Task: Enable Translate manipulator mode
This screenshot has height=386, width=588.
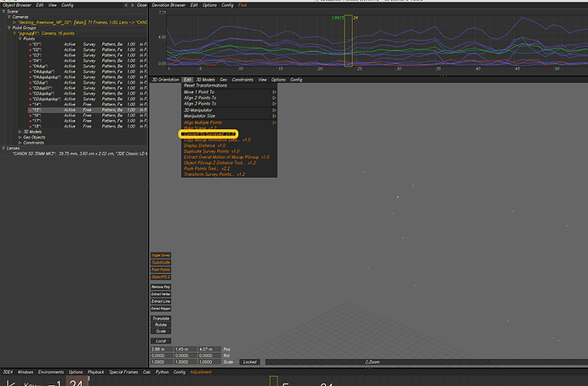Action: pos(161,319)
